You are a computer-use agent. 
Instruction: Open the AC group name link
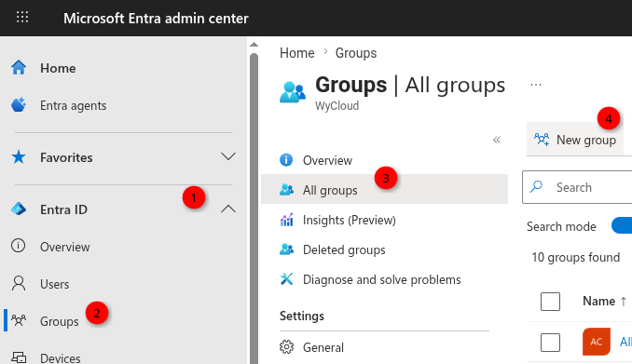pos(625,342)
